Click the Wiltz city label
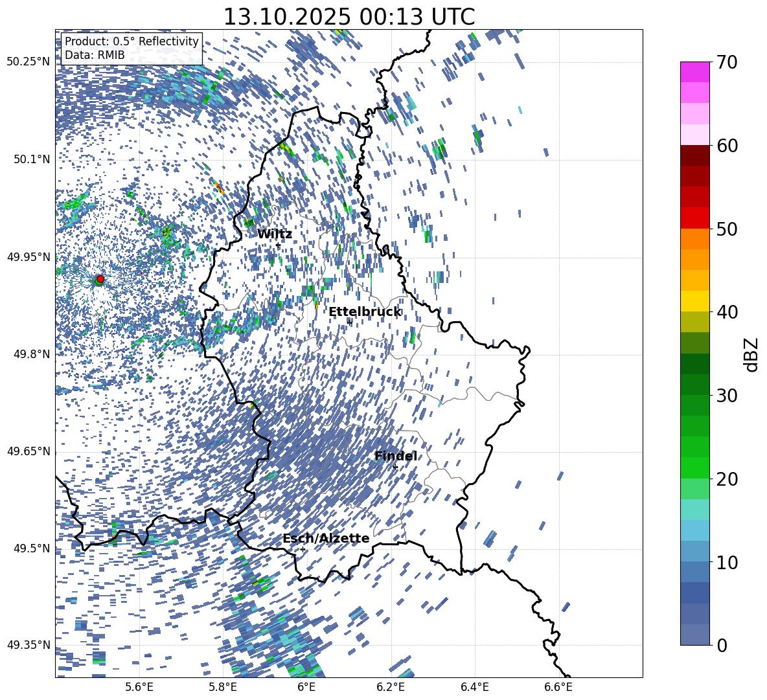Image resolution: width=767 pixels, height=700 pixels. 275,234
